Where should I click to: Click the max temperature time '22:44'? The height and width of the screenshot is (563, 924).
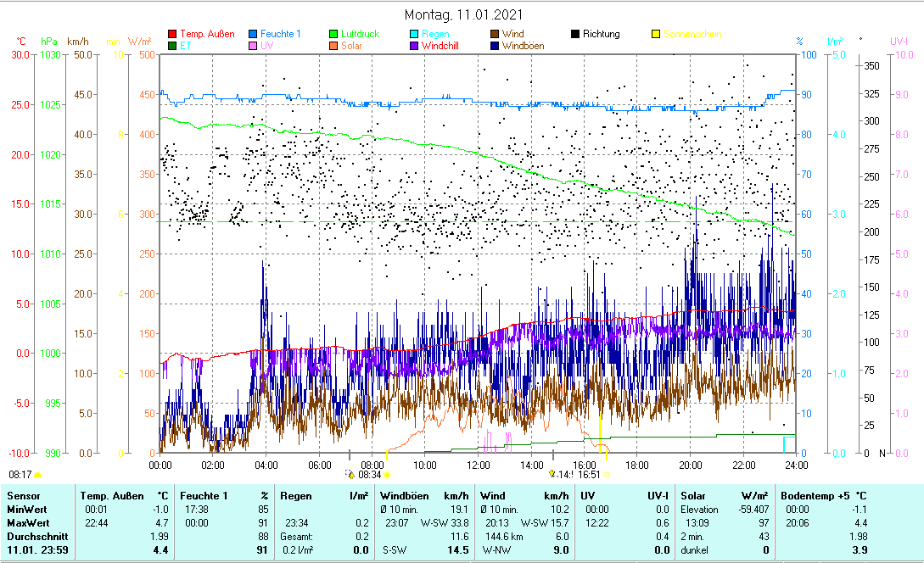pos(96,523)
